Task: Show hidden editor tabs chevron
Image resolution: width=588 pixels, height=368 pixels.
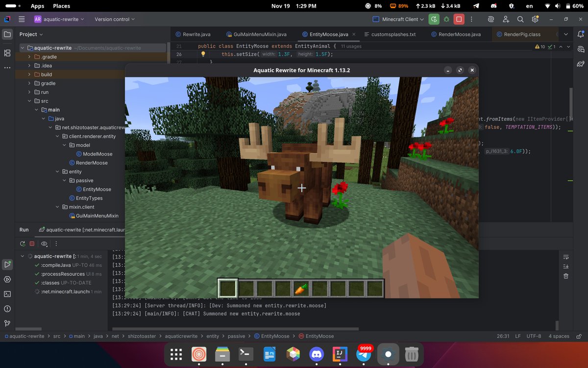Action: (x=566, y=34)
